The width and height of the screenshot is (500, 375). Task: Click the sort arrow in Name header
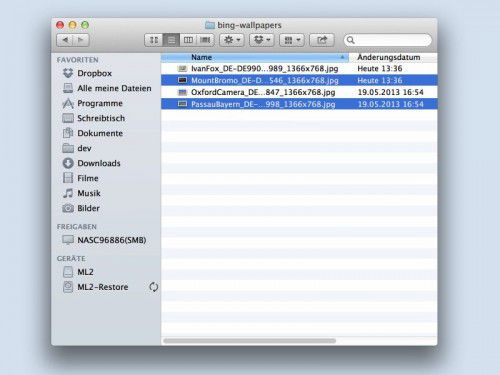[x=342, y=57]
